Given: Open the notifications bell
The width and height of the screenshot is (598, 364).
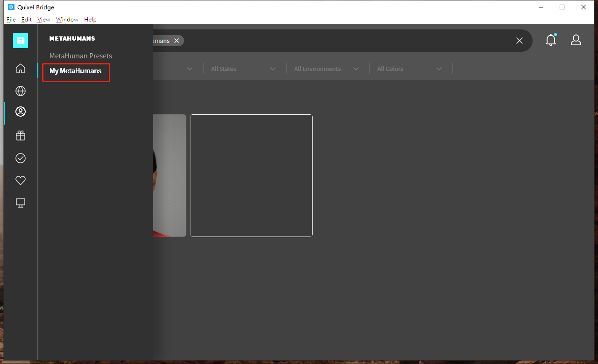Looking at the screenshot, I should (x=551, y=40).
